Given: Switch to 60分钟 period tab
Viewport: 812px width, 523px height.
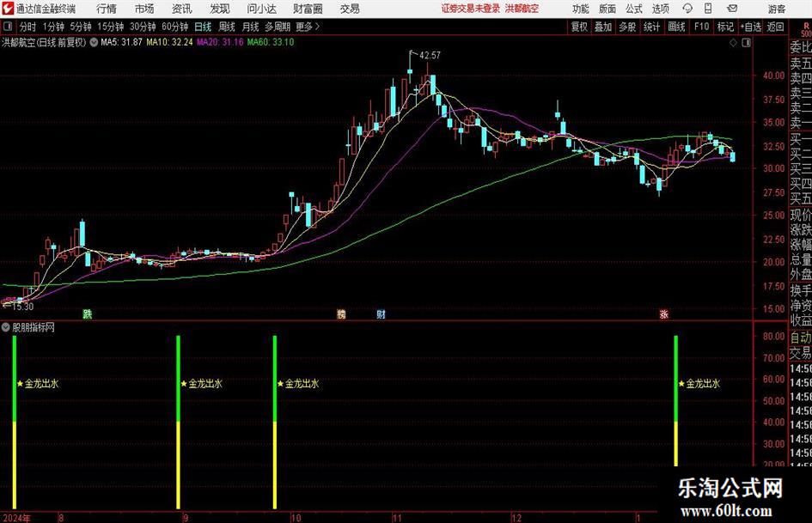Looking at the screenshot, I should tap(174, 27).
